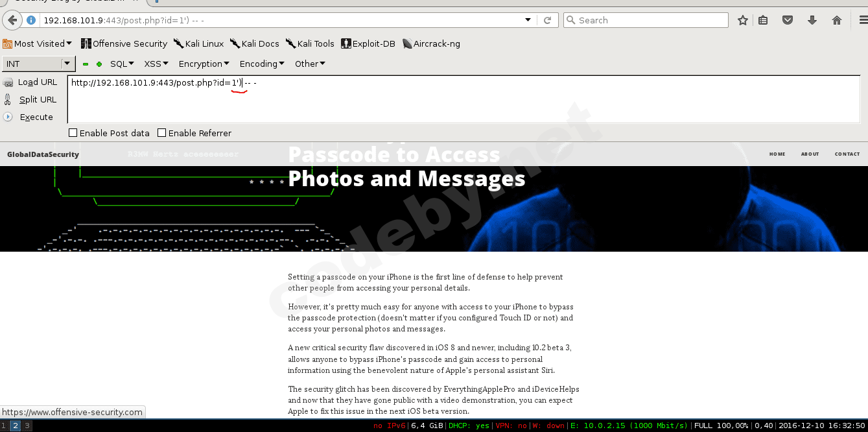Screen dimensions: 868x432
Task: Open the Kali Linux bookmark
Action: (x=198, y=43)
